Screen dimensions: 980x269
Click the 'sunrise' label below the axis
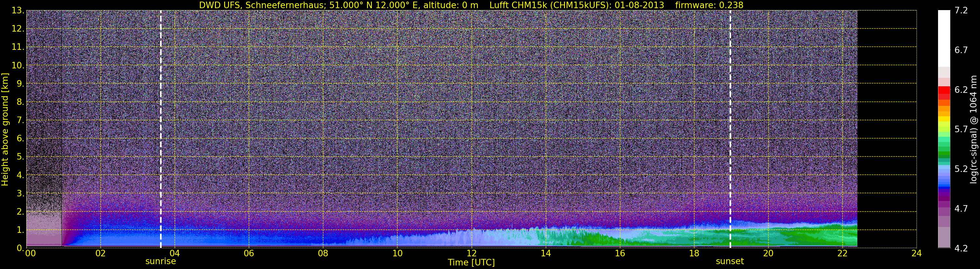tap(161, 262)
